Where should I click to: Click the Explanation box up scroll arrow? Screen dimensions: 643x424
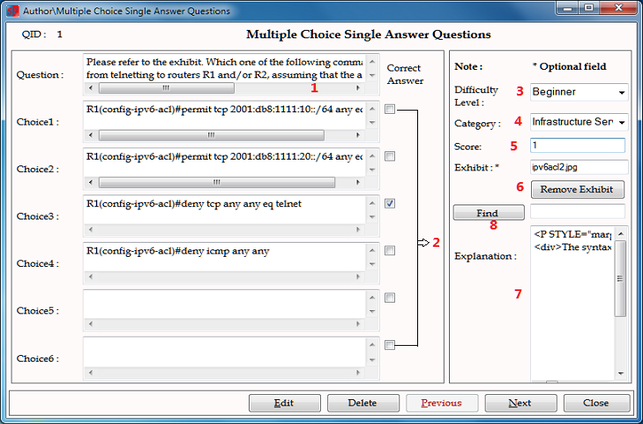pyautogui.click(x=621, y=234)
